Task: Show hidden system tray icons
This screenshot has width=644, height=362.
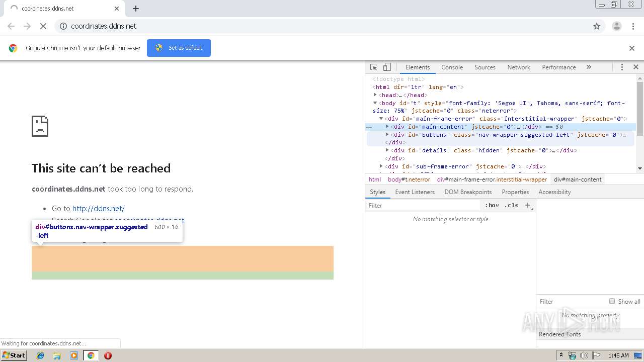Action: (560, 355)
